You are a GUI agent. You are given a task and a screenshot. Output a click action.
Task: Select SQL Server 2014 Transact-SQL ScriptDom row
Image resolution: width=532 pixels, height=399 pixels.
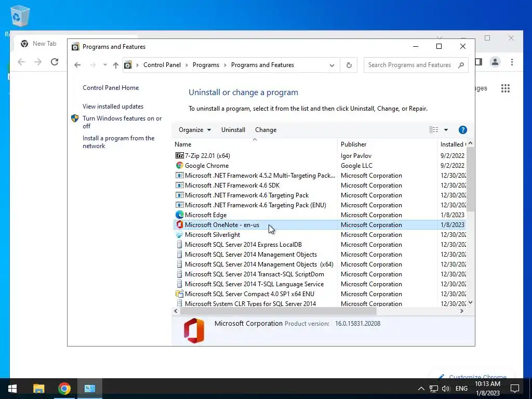click(320, 274)
